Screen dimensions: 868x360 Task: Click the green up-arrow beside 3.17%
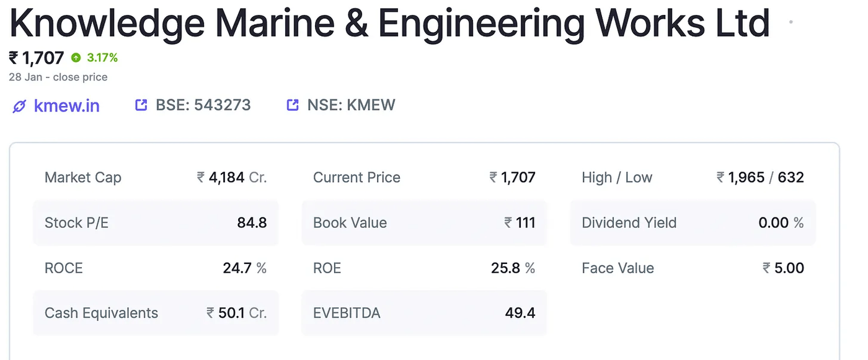coord(76,57)
